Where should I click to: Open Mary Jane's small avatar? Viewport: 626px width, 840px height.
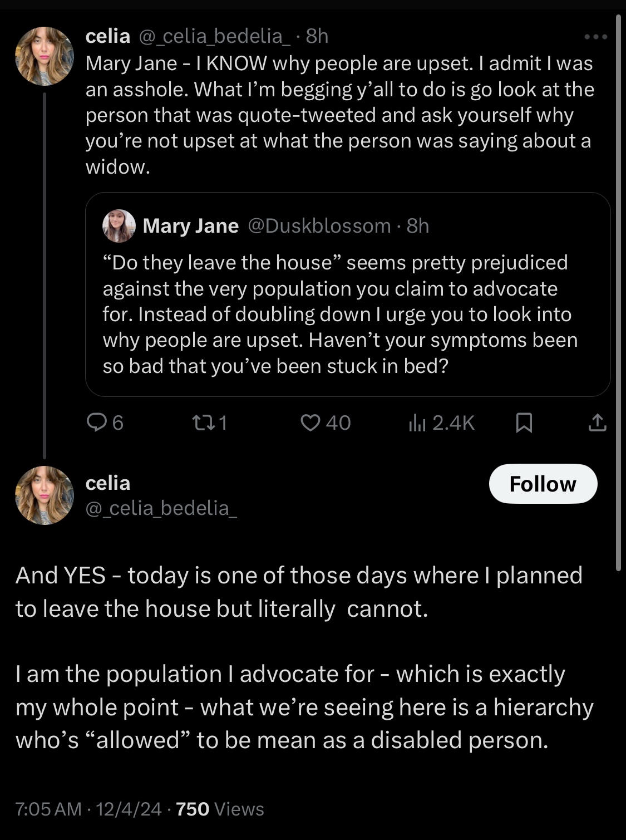tap(119, 226)
